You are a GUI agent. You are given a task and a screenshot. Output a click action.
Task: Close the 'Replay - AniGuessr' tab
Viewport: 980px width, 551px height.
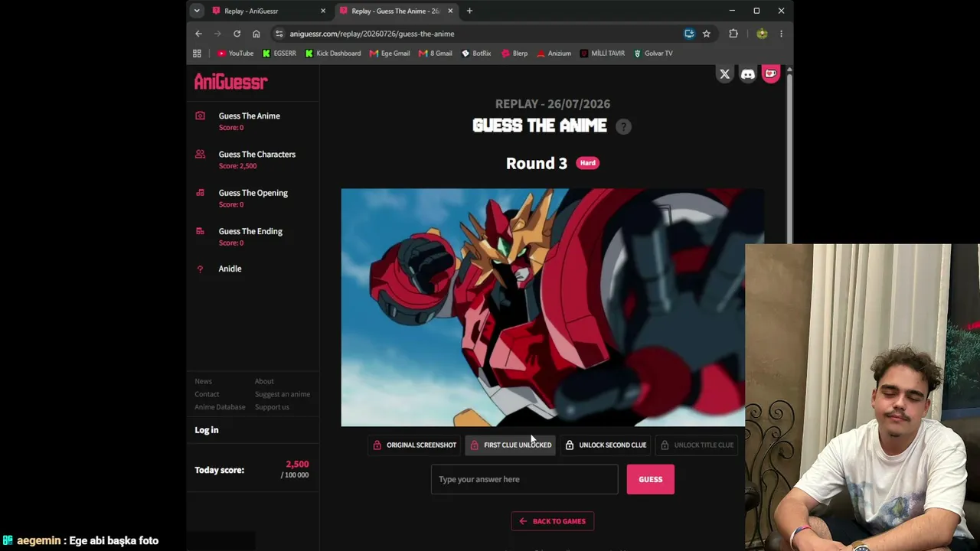click(x=323, y=11)
